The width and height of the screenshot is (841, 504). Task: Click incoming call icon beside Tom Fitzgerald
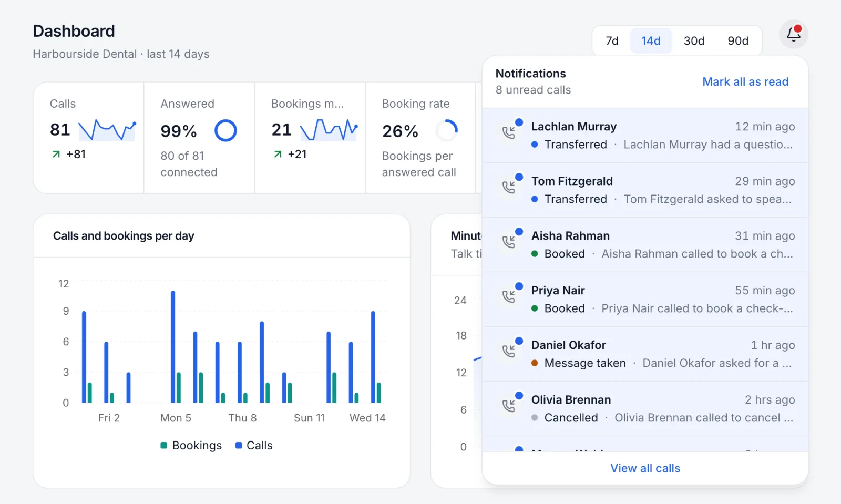508,188
